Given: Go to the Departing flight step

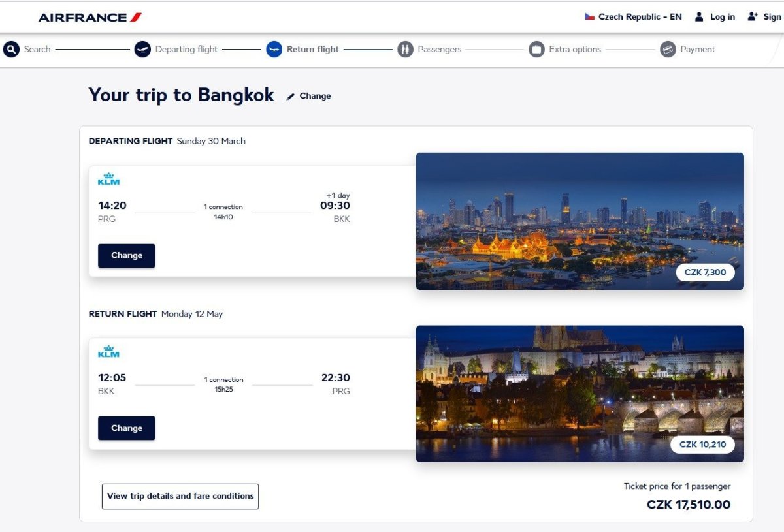Looking at the screenshot, I should click(x=186, y=49).
